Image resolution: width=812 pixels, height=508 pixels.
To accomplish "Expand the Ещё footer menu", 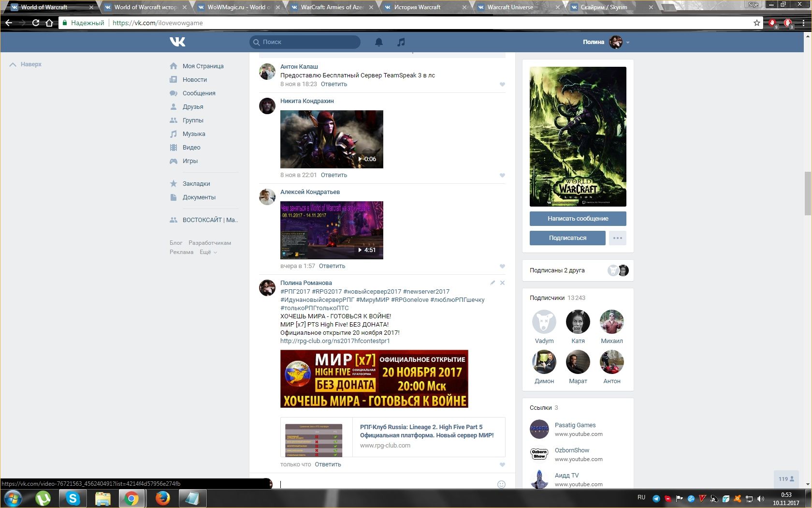I will [208, 252].
